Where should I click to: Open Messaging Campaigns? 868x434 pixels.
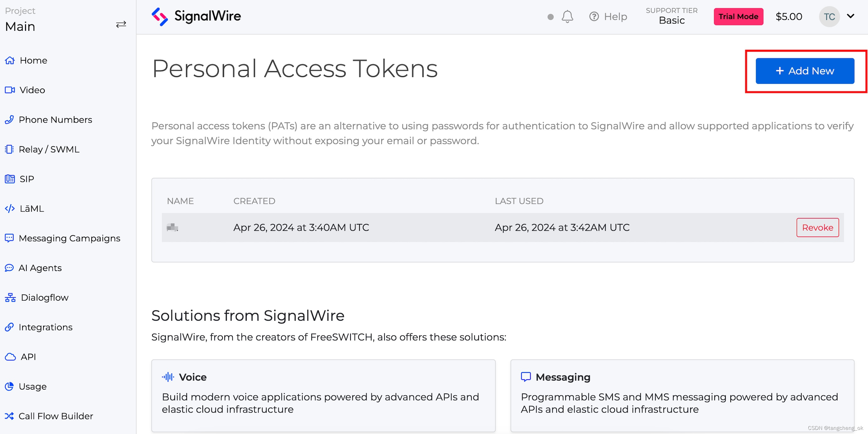click(x=69, y=238)
